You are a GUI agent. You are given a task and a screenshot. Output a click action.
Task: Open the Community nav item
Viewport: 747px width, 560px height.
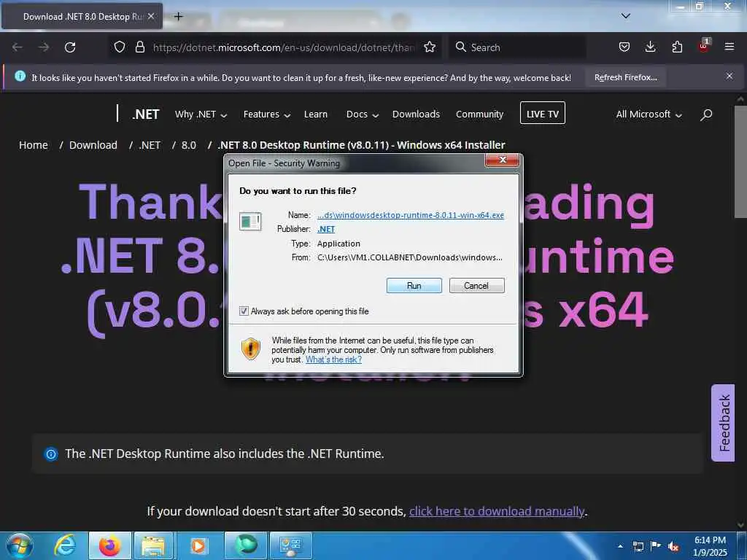pyautogui.click(x=479, y=114)
